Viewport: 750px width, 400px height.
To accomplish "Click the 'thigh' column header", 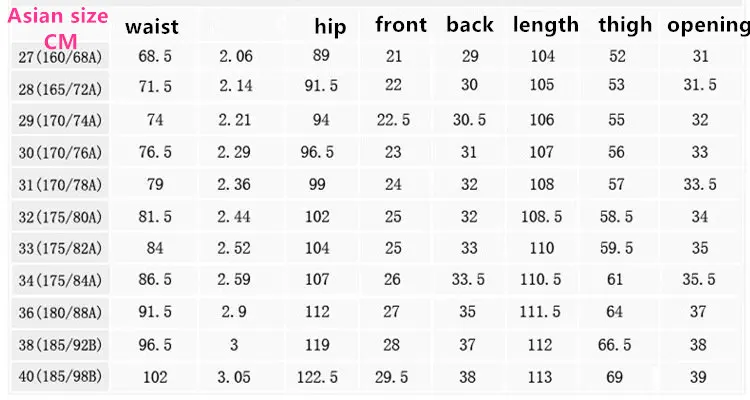I will click(625, 25).
